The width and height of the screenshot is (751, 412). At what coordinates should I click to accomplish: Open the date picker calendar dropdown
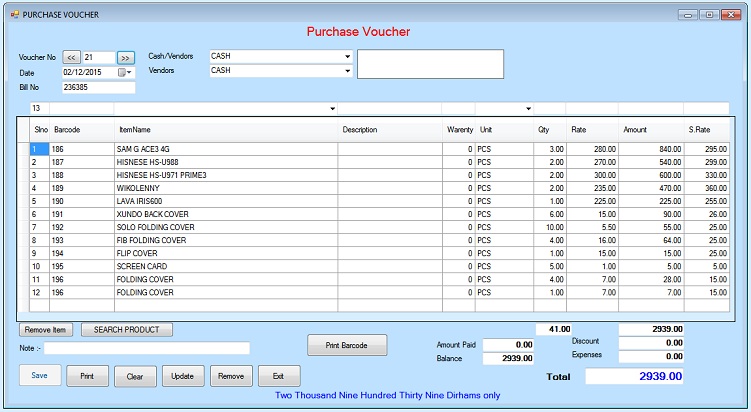tap(126, 72)
